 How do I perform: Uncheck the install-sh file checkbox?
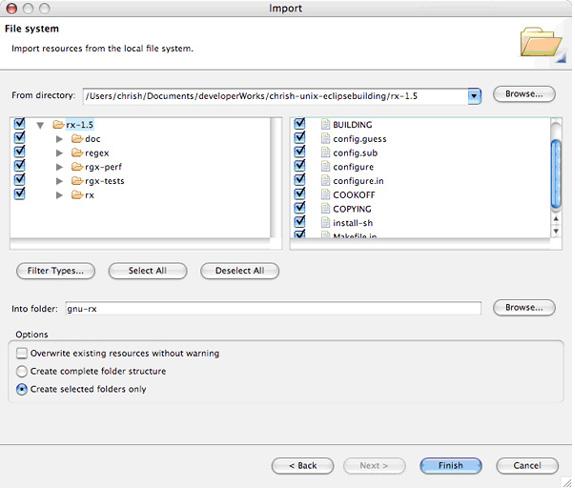(300, 222)
